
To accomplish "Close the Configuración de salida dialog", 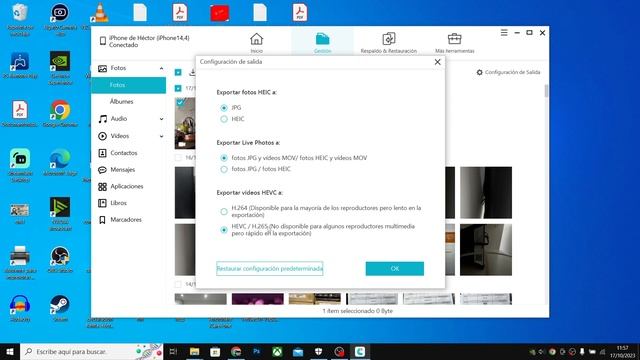I will tap(438, 62).
